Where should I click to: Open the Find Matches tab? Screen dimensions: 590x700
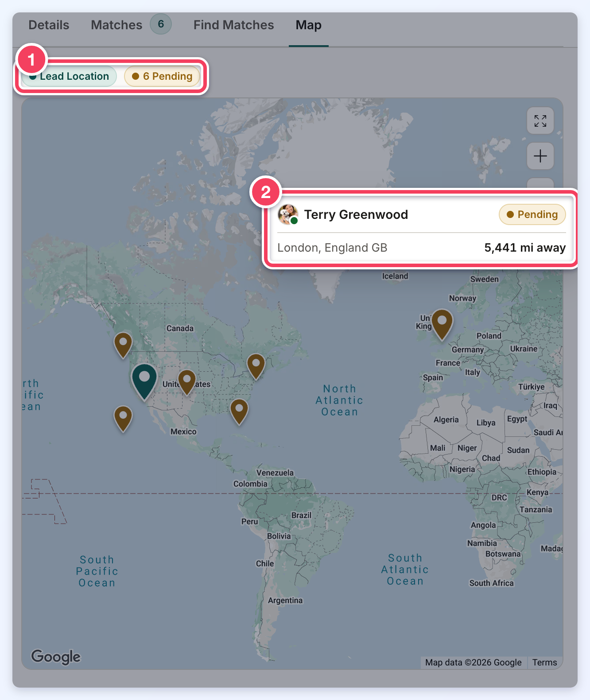233,25
